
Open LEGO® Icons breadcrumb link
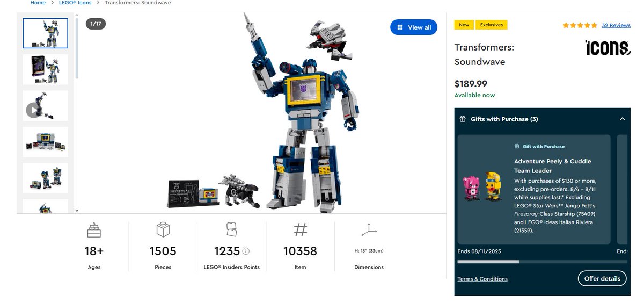click(x=75, y=3)
